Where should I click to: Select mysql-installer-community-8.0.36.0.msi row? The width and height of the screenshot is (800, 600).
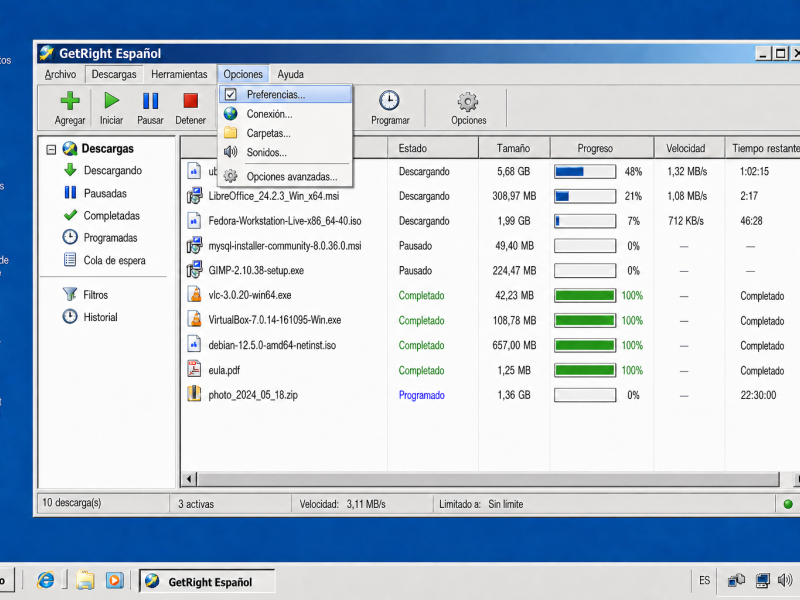[x=490, y=246]
